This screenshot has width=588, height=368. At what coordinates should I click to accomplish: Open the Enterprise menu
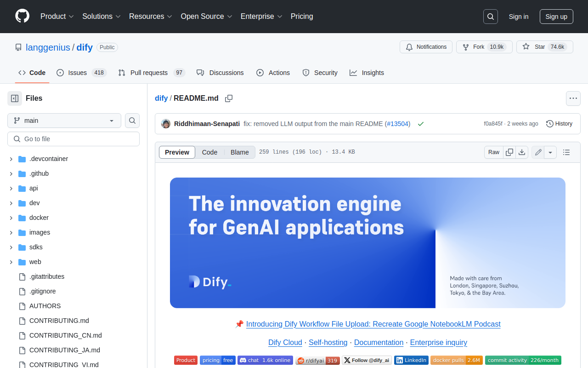coord(261,17)
